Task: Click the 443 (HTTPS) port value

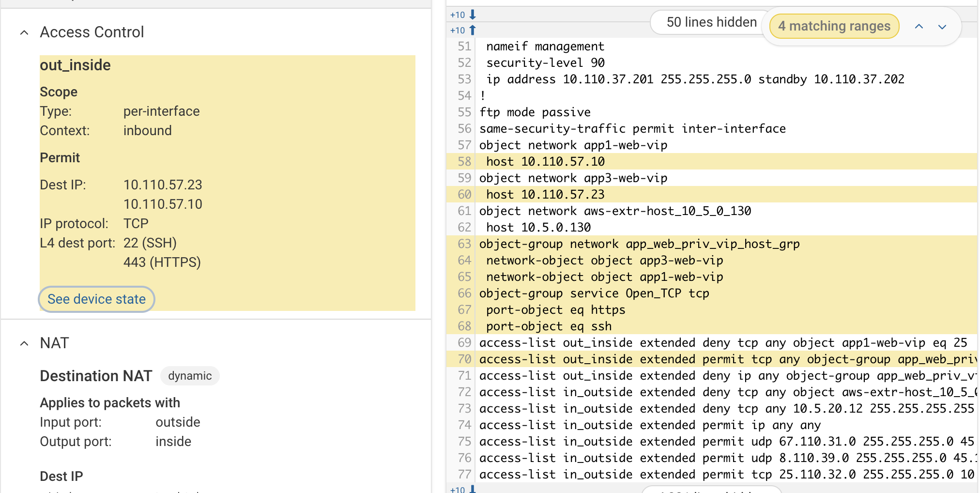Action: 162,262
